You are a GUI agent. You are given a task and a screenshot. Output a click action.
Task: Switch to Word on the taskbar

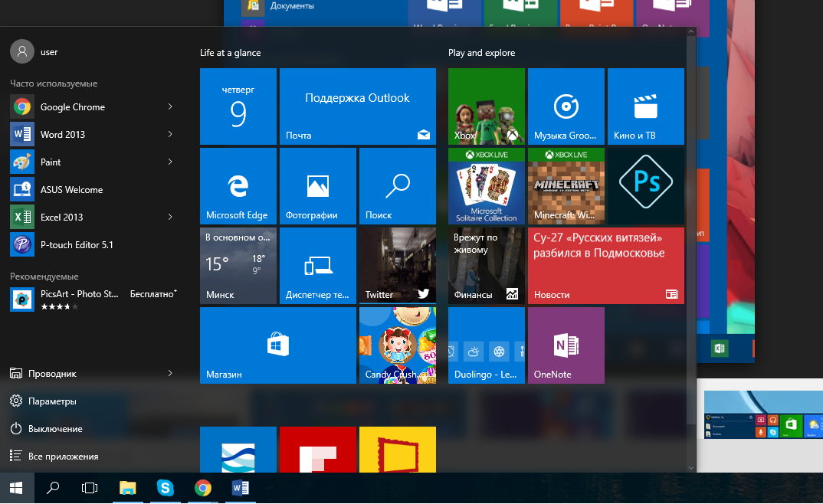click(x=241, y=488)
